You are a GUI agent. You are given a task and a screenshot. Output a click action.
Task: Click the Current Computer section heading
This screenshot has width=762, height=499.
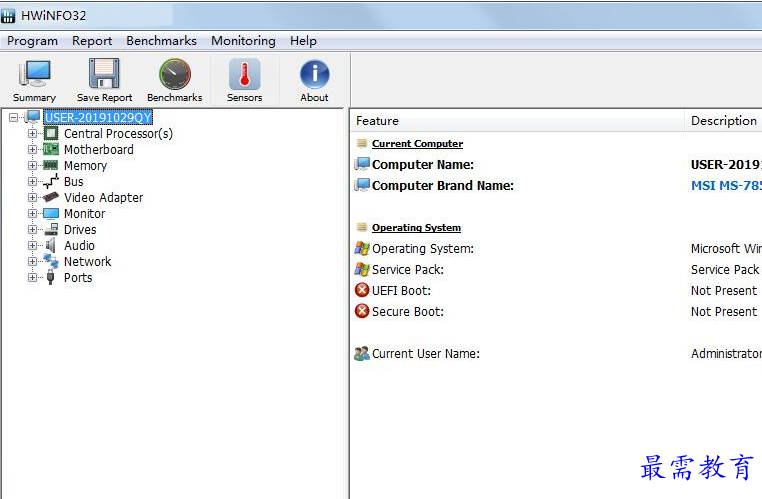(417, 144)
